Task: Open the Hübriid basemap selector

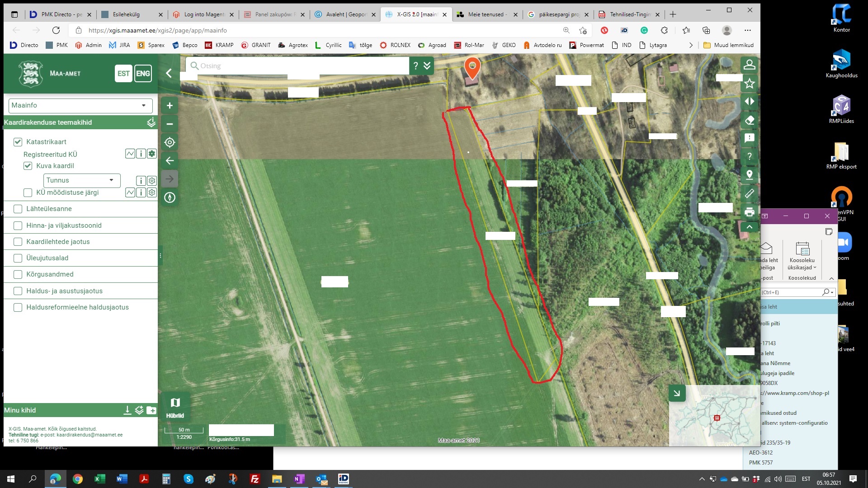Action: tap(175, 407)
